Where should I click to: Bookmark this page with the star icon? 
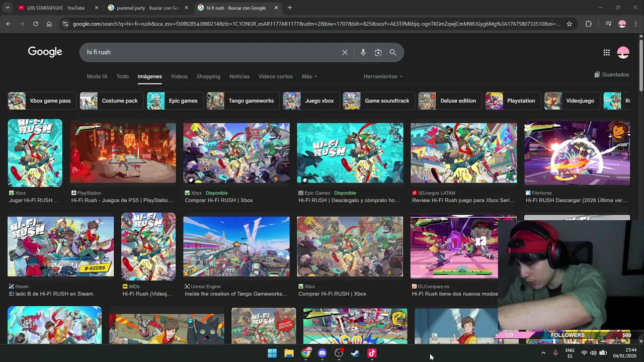click(570, 24)
